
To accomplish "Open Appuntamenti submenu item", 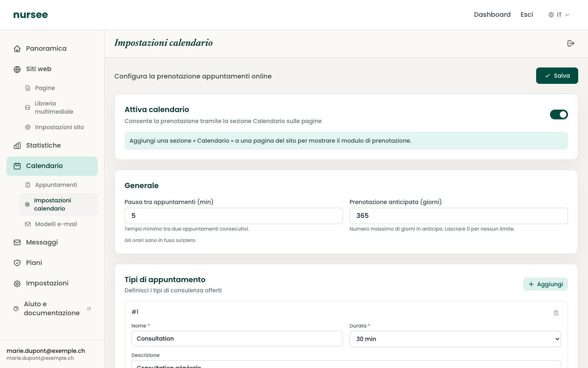I will coord(58,185).
